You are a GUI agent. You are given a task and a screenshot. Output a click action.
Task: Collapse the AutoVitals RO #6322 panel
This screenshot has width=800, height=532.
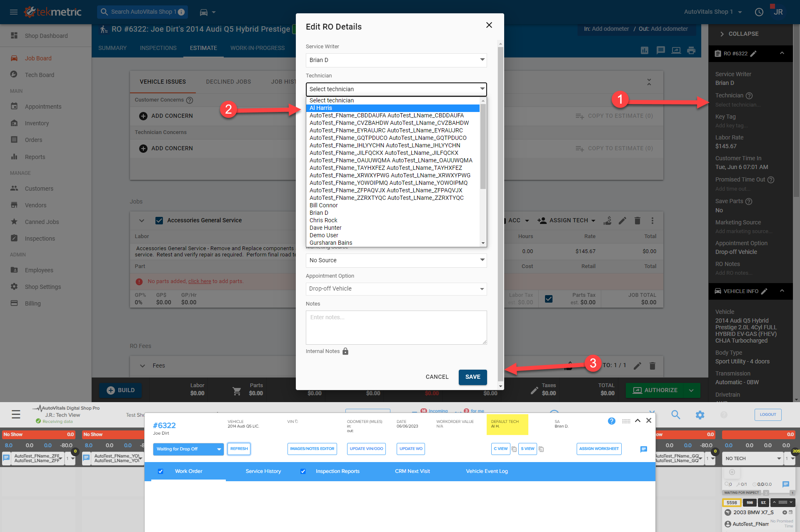(637, 421)
